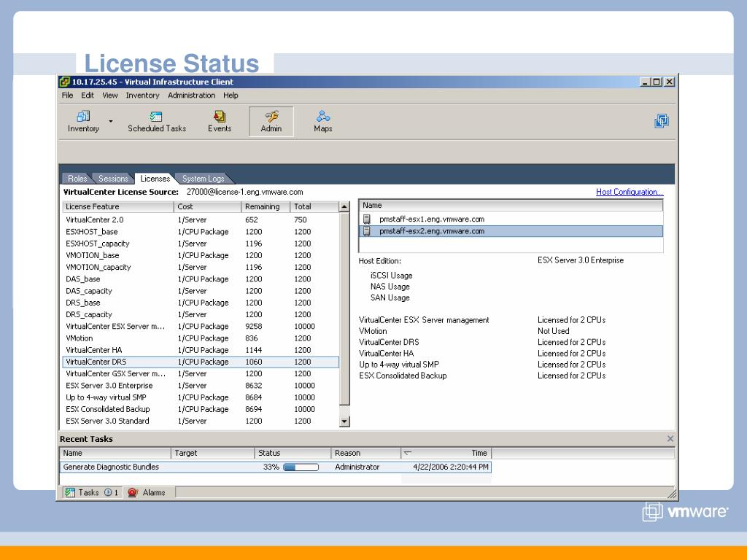Switch to the System Logs tab
Viewport: 747px width, 560px height.
(204, 179)
